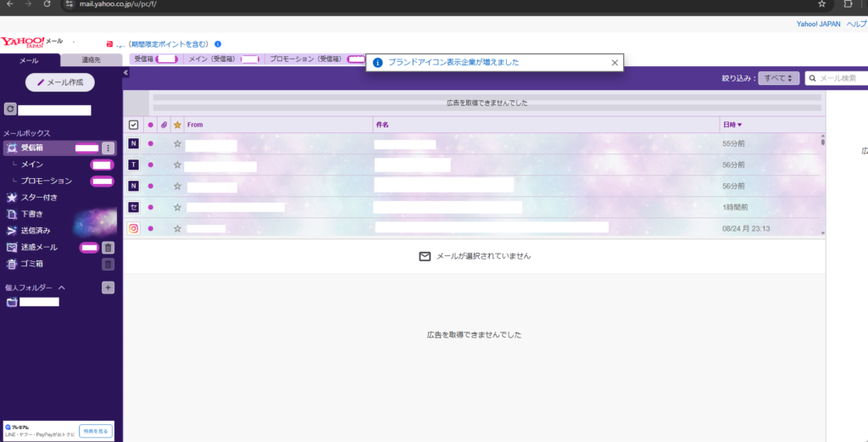
Task: Open the 下書き folder
Action: click(31, 215)
